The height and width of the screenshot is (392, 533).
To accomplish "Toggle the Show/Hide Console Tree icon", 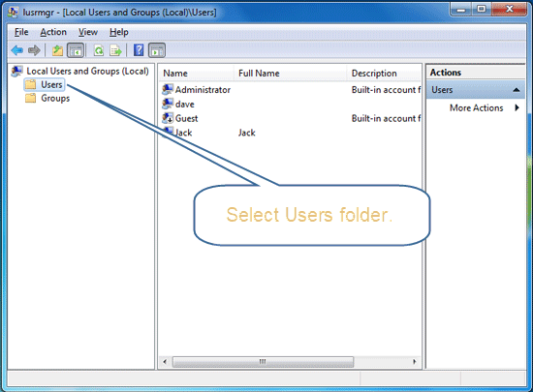I will coord(76,50).
